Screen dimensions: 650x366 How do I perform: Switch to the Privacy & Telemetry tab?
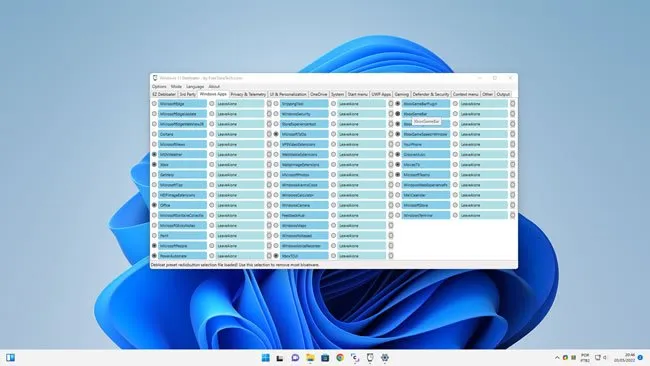(248, 95)
